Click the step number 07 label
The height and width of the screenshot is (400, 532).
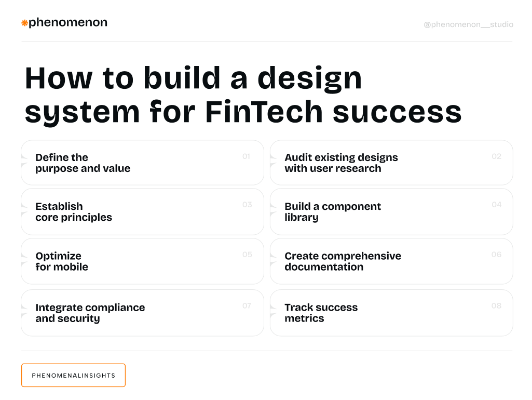pos(247,305)
